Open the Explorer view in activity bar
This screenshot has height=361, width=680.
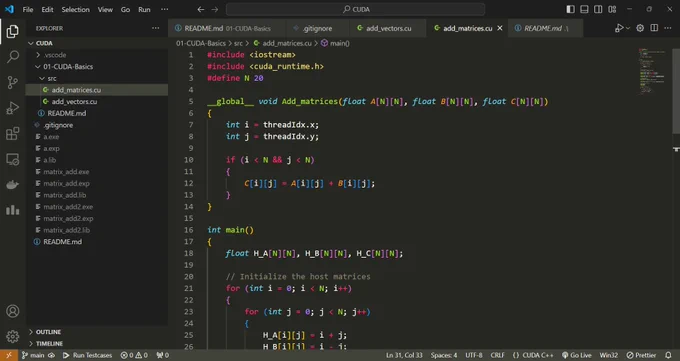point(13,31)
